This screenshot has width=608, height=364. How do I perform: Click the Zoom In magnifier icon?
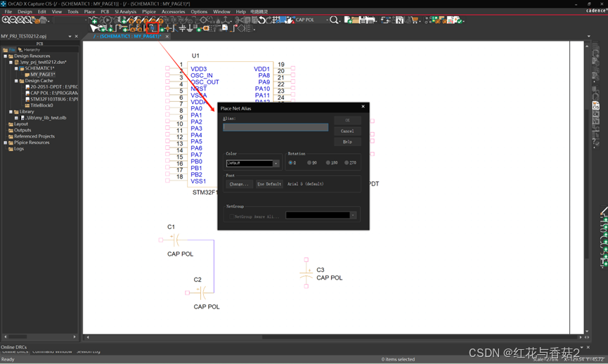[5, 20]
